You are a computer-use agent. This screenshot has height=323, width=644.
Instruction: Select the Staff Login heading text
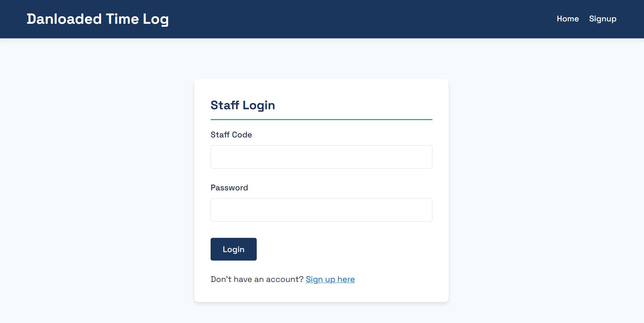click(242, 105)
